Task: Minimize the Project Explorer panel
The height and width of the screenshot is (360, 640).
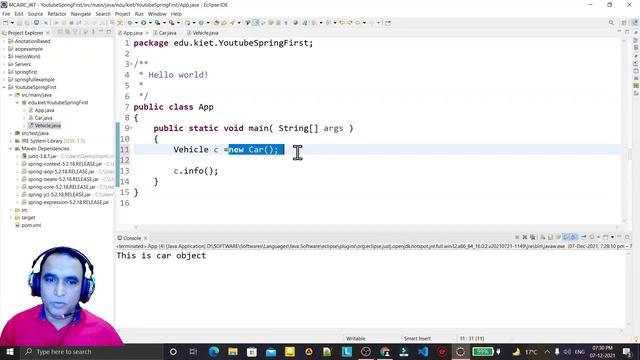Action: [x=101, y=32]
